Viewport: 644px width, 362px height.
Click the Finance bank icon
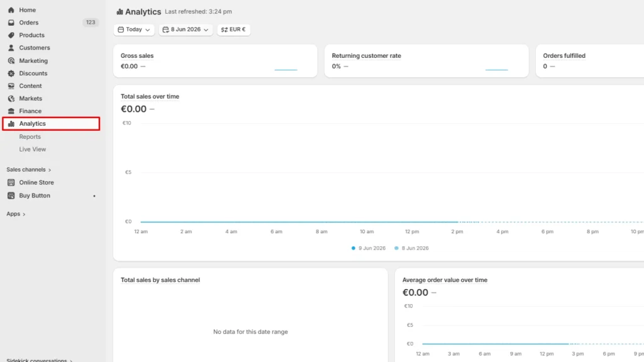[11, 111]
